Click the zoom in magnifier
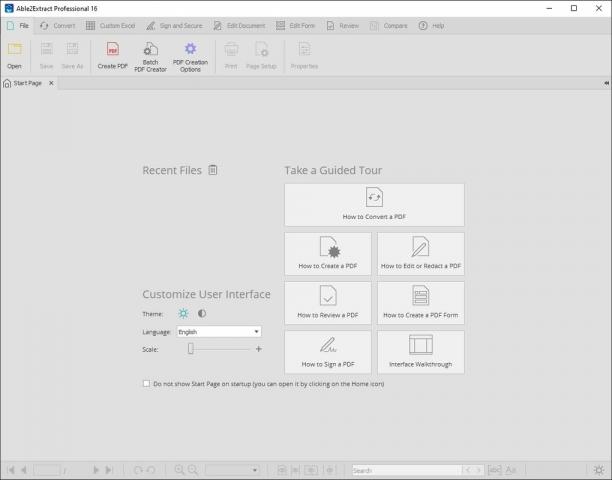Screen dimensions: 612x480 179,470
